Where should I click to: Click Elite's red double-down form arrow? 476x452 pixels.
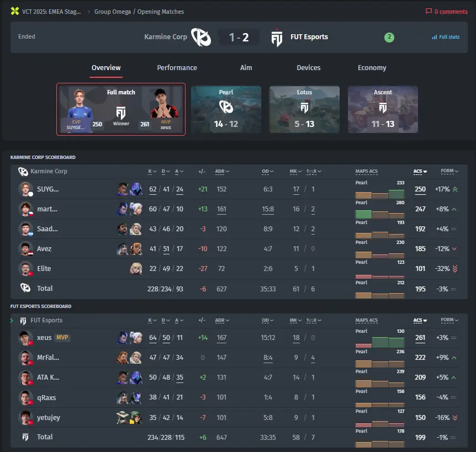[x=455, y=268]
